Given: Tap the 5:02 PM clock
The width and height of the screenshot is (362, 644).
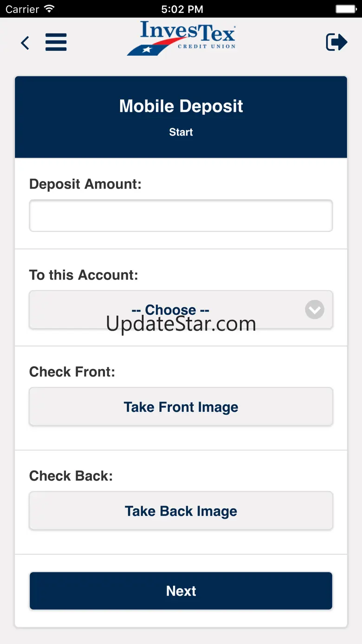Looking at the screenshot, I should coord(182,9).
